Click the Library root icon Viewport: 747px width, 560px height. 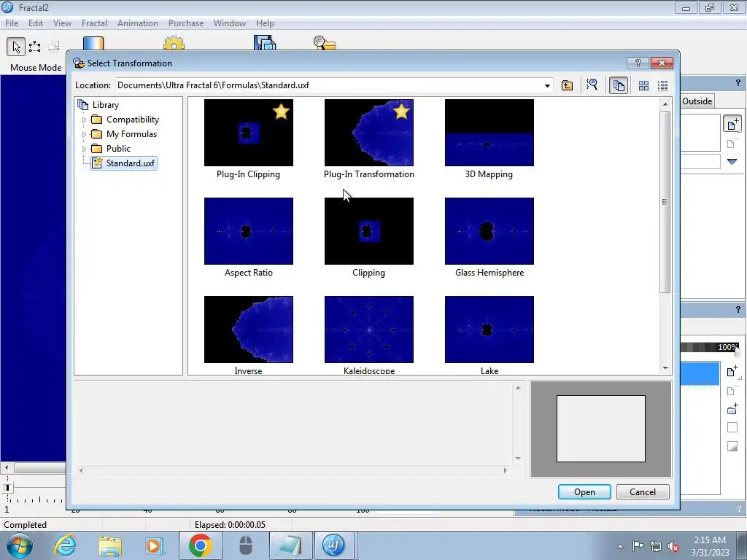coord(83,105)
